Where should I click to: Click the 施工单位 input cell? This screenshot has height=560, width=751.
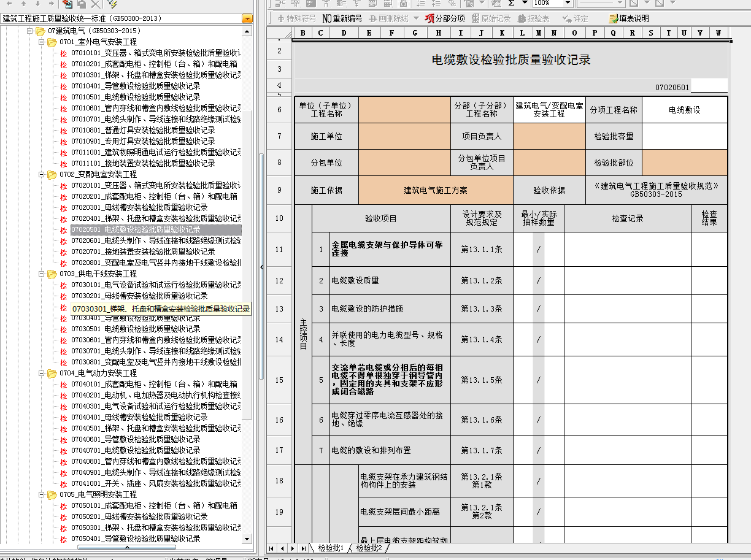tap(404, 136)
